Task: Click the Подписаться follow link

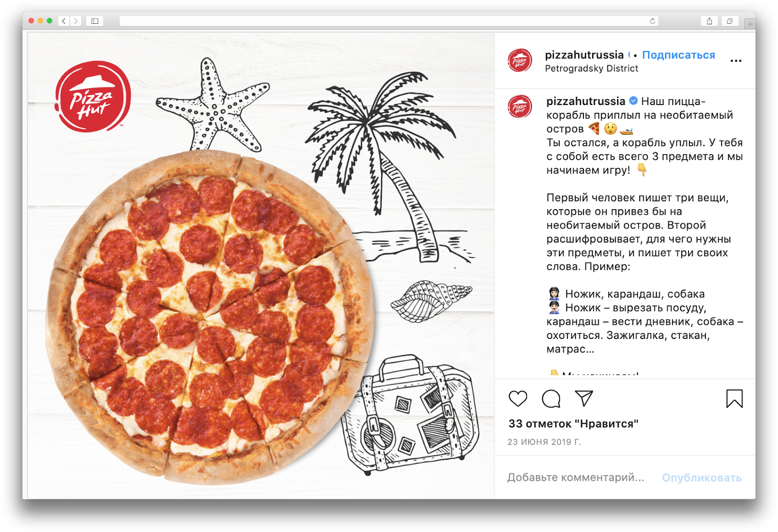Action: click(678, 55)
